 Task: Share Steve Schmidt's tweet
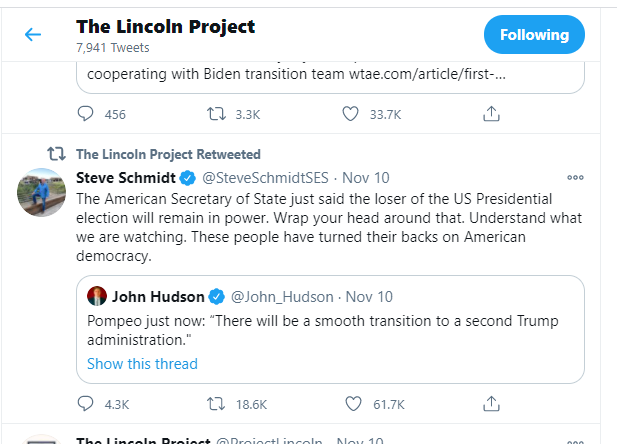click(490, 404)
